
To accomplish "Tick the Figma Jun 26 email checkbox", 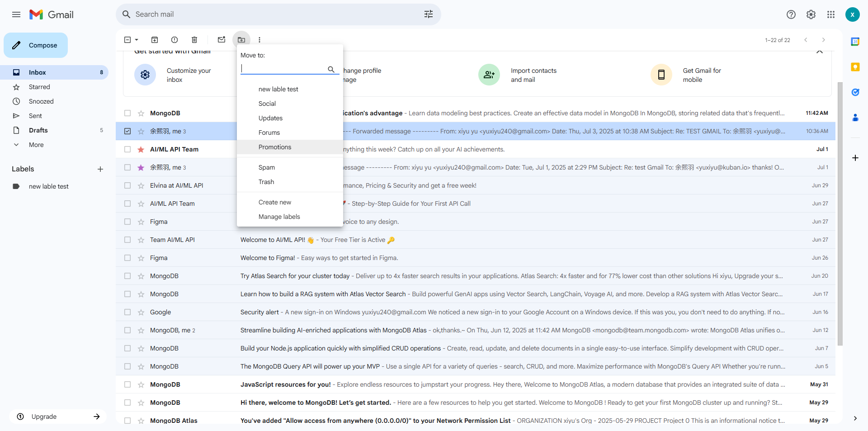I will (x=127, y=258).
